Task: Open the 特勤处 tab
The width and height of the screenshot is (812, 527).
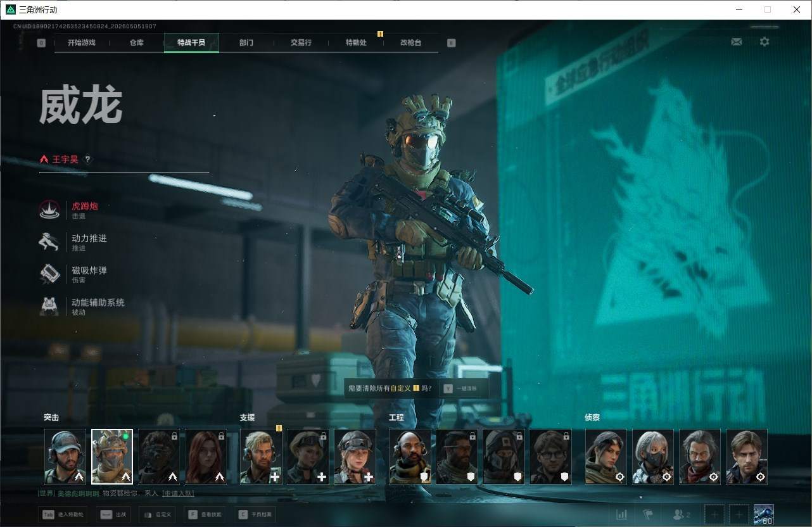Action: [x=356, y=43]
